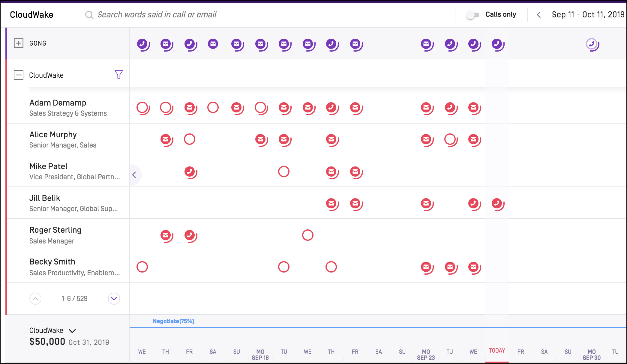This screenshot has height=364, width=627.
Task: Open the upcoming GONG call icon on Sep 30
Action: tap(592, 44)
